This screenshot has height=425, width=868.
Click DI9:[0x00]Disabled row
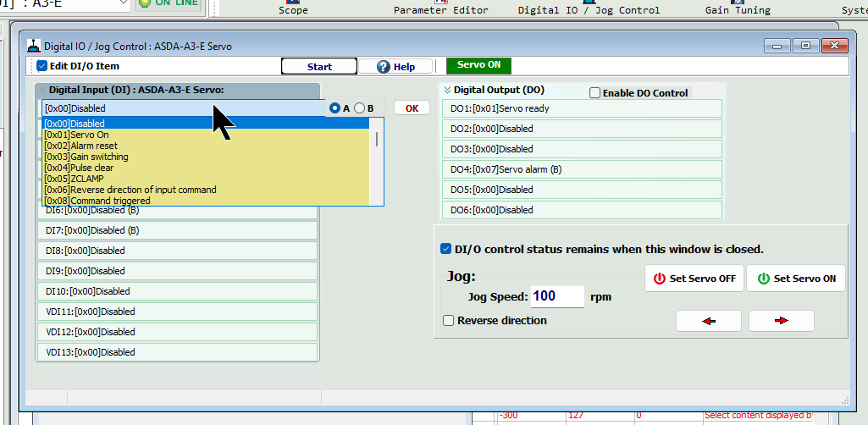pyautogui.click(x=177, y=271)
